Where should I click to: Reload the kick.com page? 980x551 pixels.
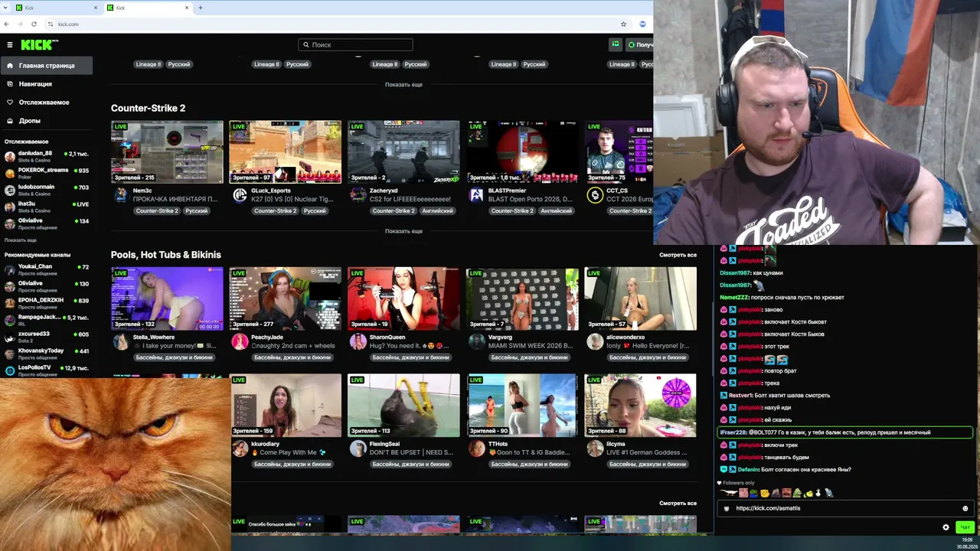click(x=34, y=24)
